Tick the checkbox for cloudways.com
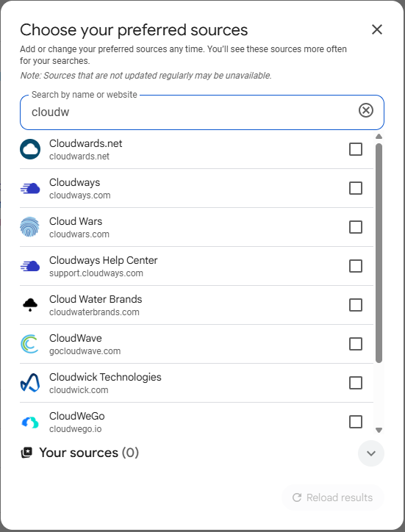The width and height of the screenshot is (405, 532). [x=356, y=188]
